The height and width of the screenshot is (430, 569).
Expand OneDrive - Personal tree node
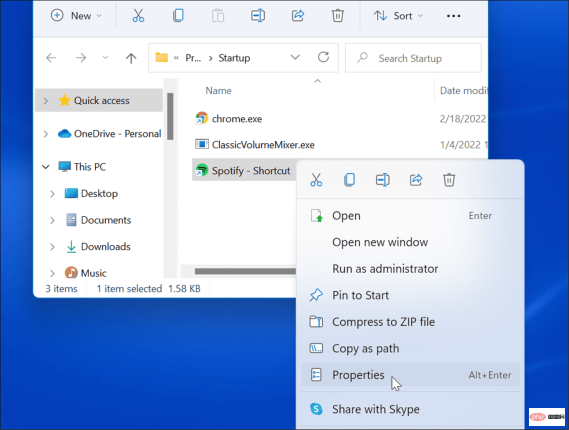click(46, 134)
